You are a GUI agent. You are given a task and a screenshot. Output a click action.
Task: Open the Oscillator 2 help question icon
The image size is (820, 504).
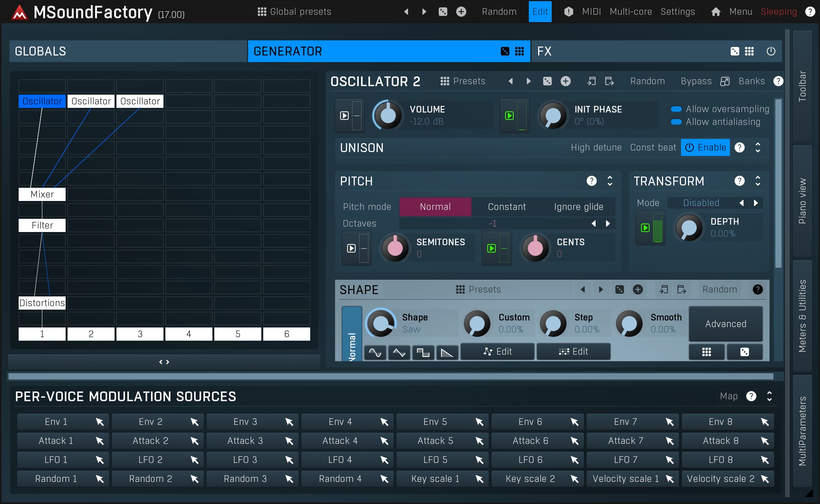778,81
